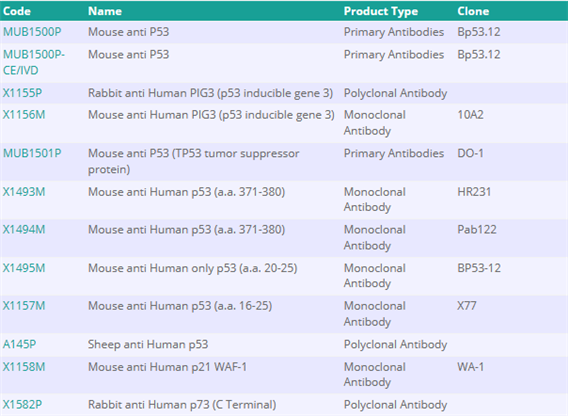Screen dimensions: 568x416
Task: Select the X1156M product code
Action: click(x=24, y=115)
